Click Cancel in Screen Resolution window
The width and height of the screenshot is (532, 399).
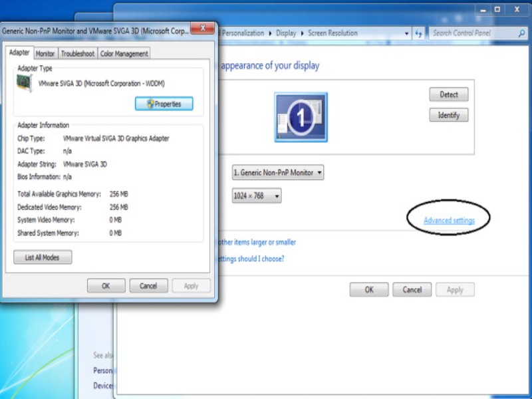coord(412,290)
